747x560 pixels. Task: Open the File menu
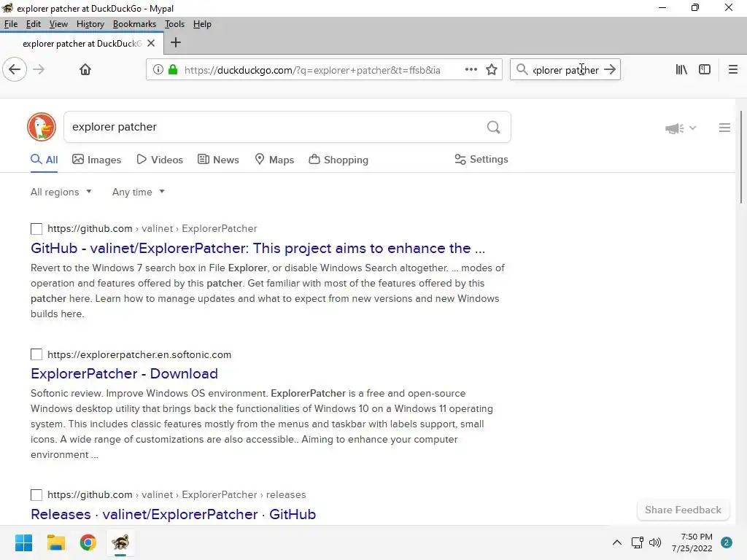pos(10,24)
